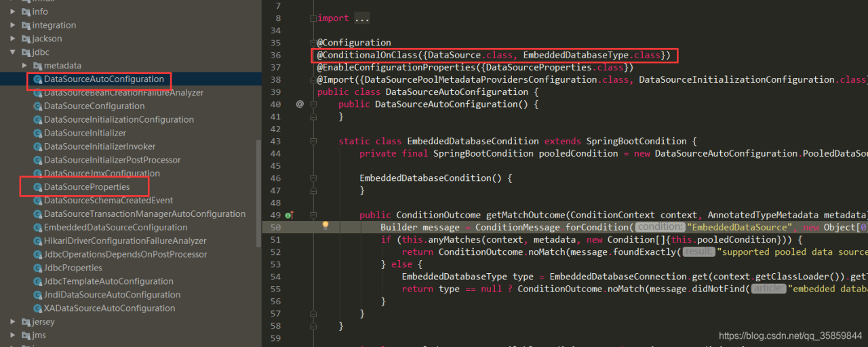The height and width of the screenshot is (347, 868).
Task: Collapse EmbeddedDatabaseCondition class fold on line 43
Action: (x=313, y=141)
